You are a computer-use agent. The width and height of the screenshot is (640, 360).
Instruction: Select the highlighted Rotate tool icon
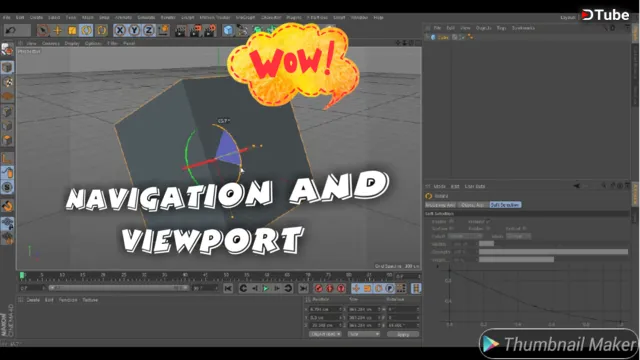click(x=86, y=30)
